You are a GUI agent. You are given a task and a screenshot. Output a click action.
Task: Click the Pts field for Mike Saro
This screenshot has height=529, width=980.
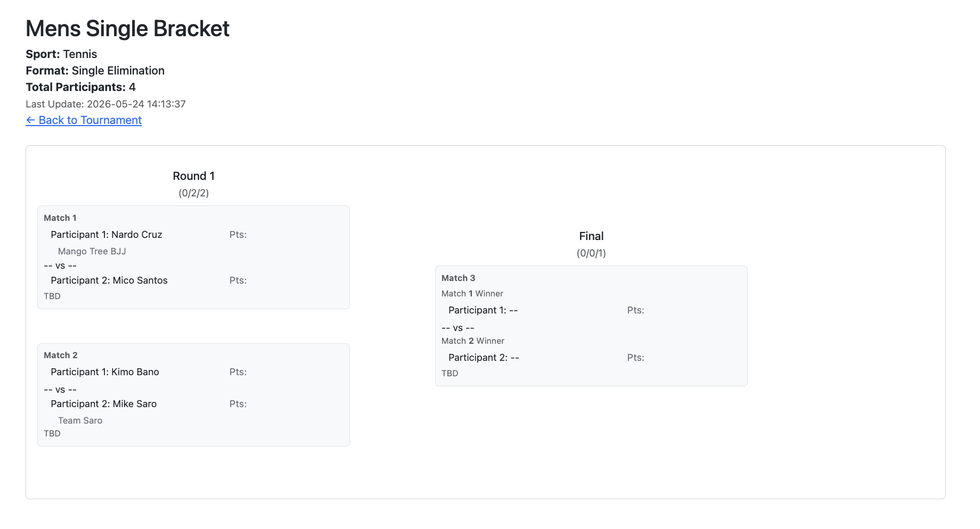(238, 404)
